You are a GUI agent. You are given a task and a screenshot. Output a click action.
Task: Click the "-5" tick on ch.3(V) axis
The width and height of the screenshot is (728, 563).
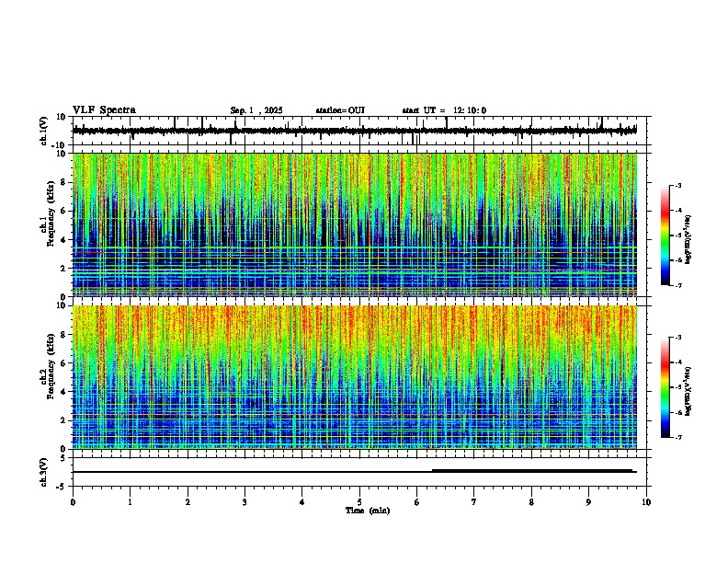tap(63, 487)
